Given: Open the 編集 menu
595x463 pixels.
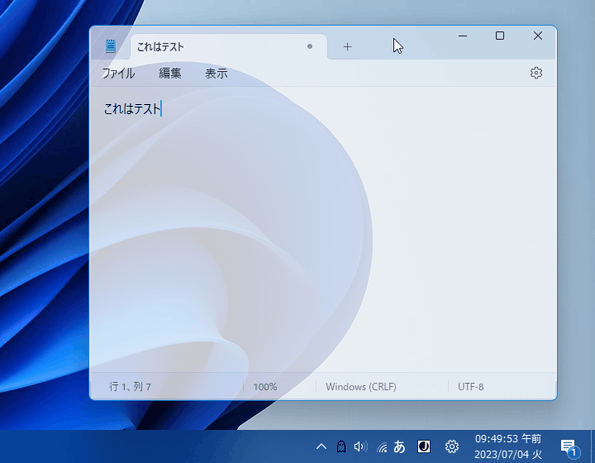Looking at the screenshot, I should [170, 73].
